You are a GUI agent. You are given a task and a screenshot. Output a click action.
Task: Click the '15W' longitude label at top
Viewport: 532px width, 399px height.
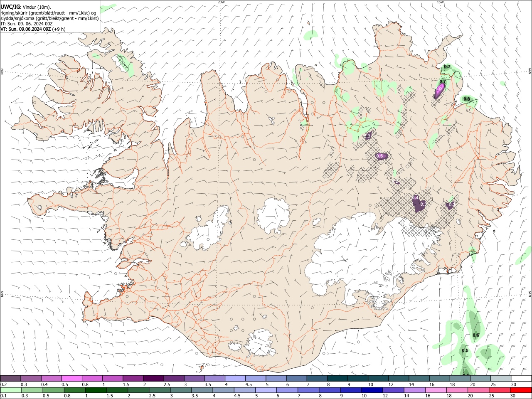pyautogui.click(x=440, y=2)
